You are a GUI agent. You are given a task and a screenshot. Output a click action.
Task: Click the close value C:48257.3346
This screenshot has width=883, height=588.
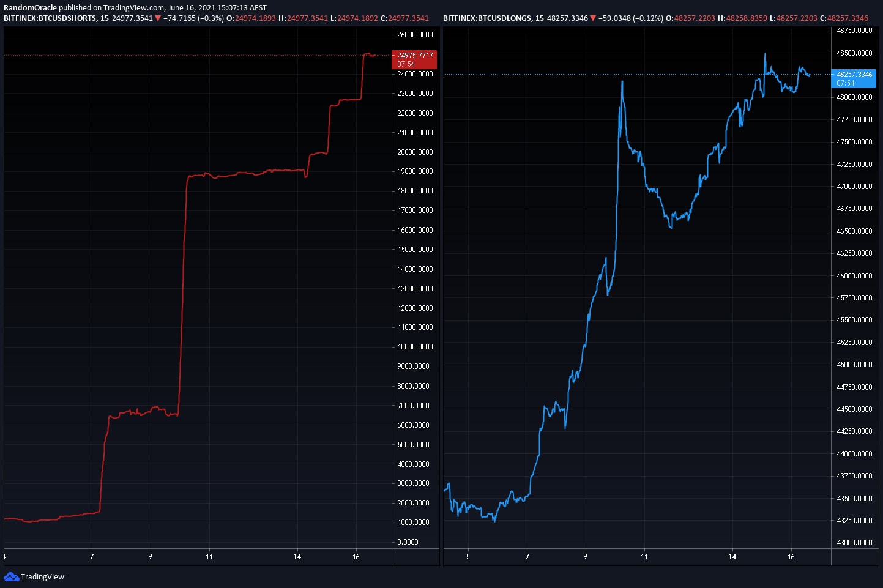[x=844, y=18]
